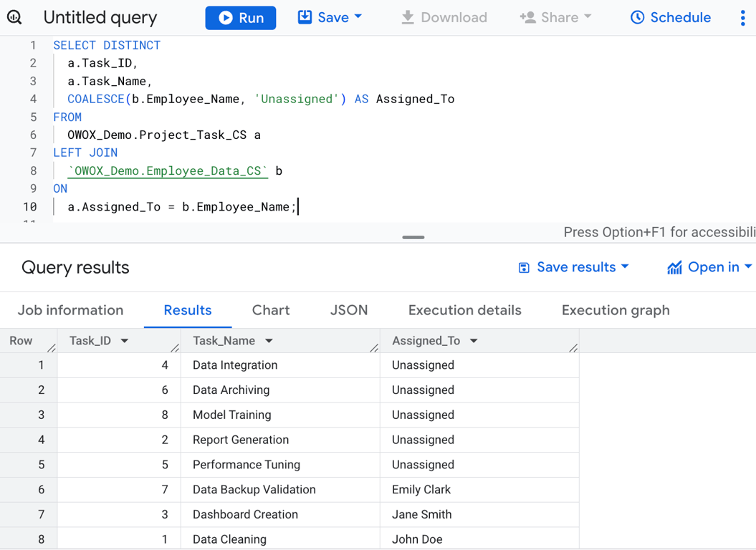Click the Query results heading
Screen dimensions: 756x550
point(75,268)
